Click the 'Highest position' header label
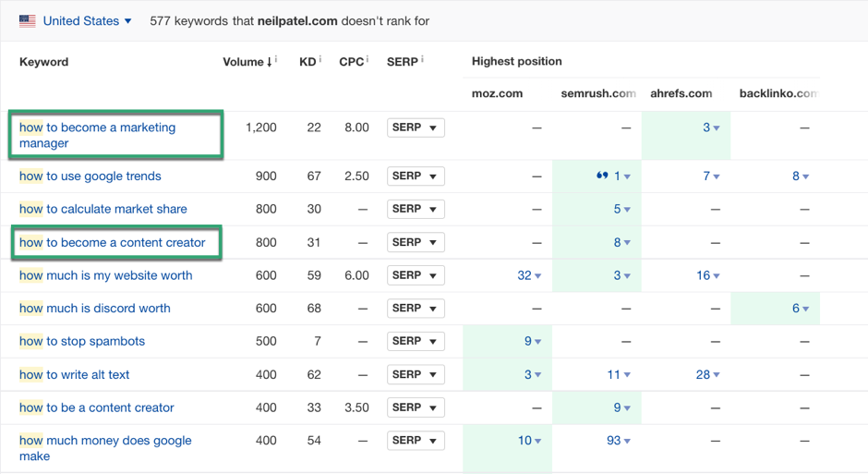868x474 pixels. (516, 62)
